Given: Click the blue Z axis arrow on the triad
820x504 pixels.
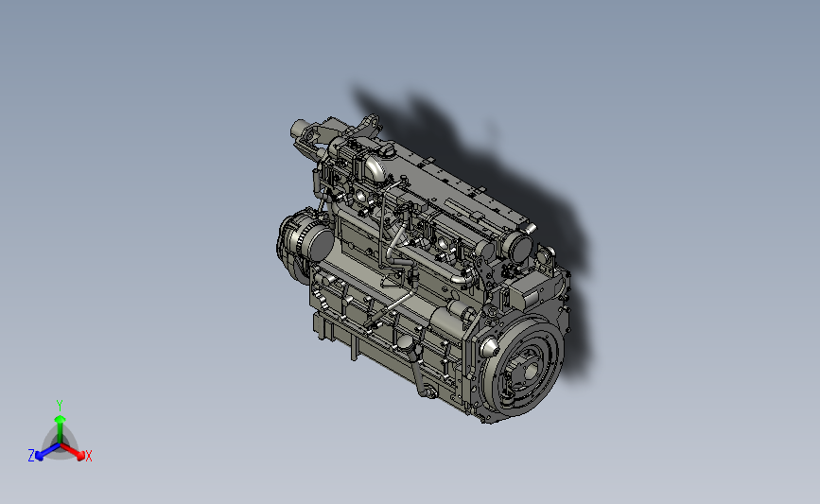Looking at the screenshot, I should (47, 452).
